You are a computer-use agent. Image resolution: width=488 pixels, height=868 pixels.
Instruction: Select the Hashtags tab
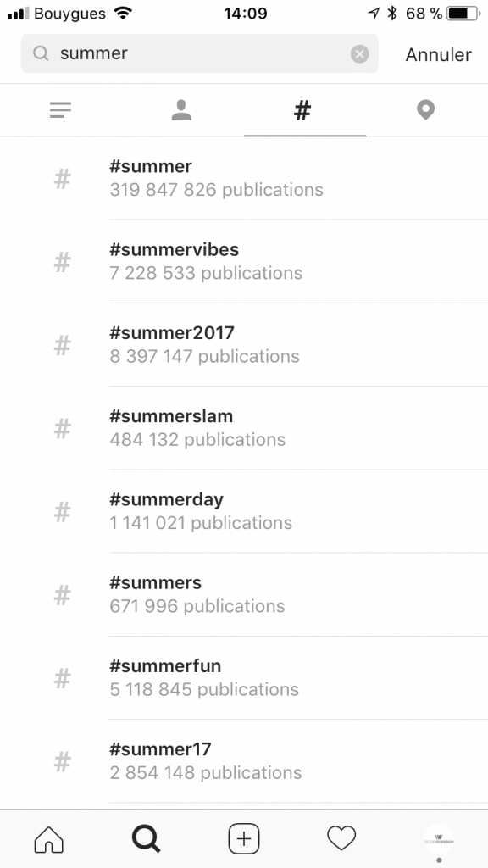point(302,111)
